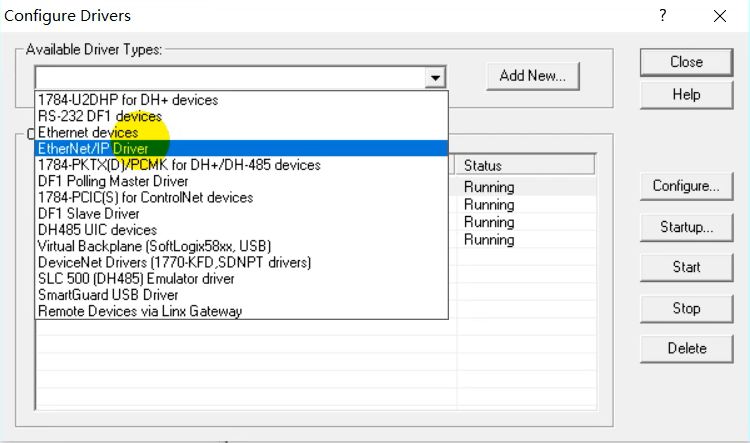Click the question mark help icon in title bar
This screenshot has width=750, height=443.
pyautogui.click(x=662, y=16)
